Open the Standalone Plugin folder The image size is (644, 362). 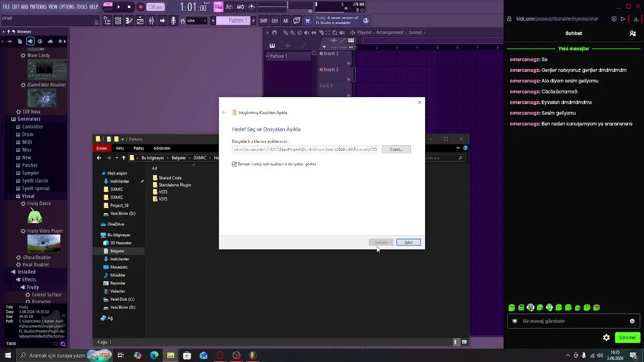click(172, 185)
